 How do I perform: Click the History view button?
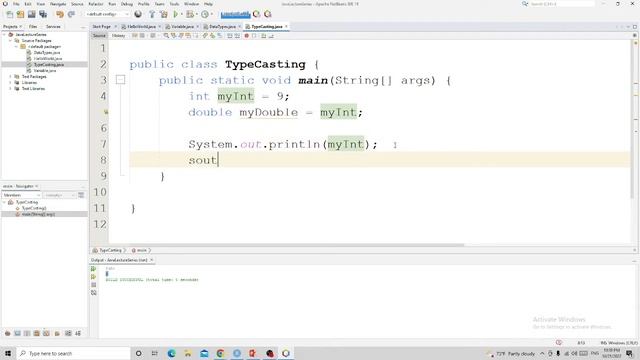(x=118, y=36)
